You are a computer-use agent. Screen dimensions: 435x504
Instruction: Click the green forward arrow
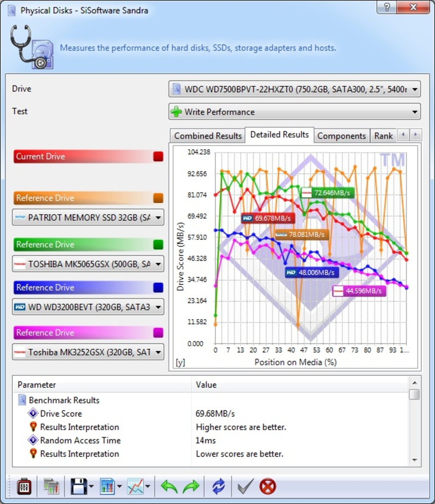pos(191,486)
